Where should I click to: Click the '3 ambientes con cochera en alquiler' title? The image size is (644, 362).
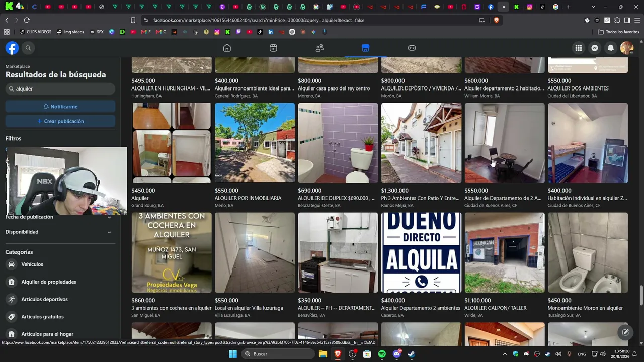(172, 308)
